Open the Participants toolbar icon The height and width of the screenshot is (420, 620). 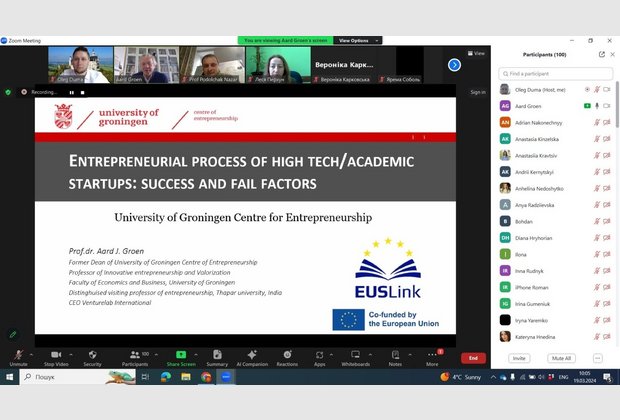point(135,354)
